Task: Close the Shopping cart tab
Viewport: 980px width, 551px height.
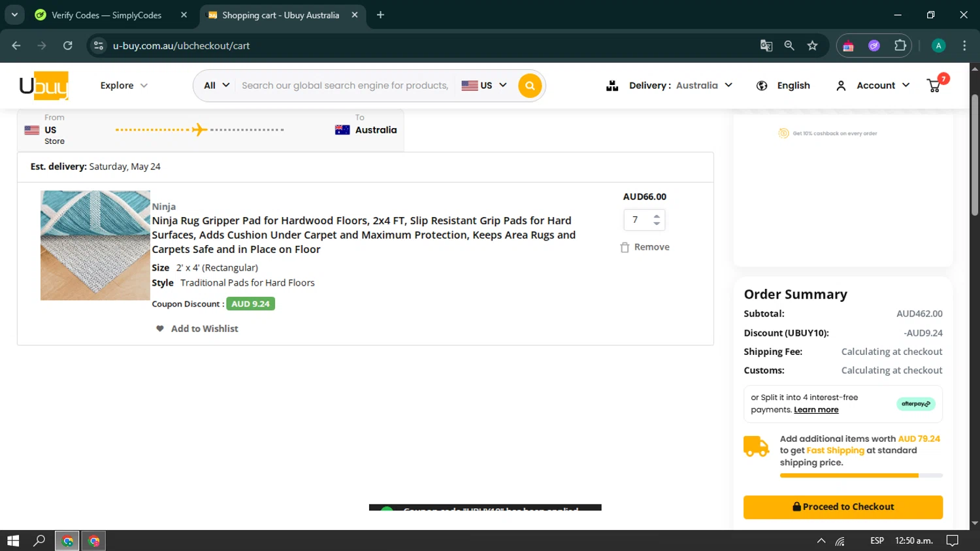Action: pos(354,15)
